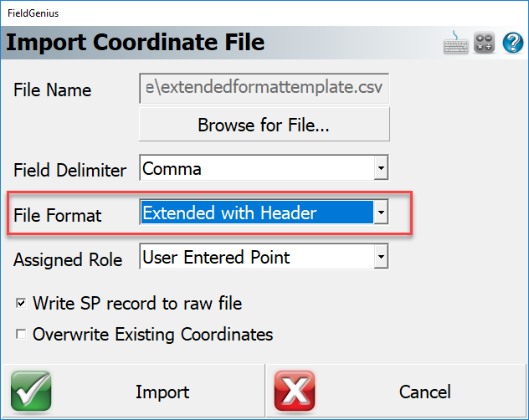Click the green checkmark Import icon
Viewport: 529px width, 420px height.
click(x=31, y=392)
